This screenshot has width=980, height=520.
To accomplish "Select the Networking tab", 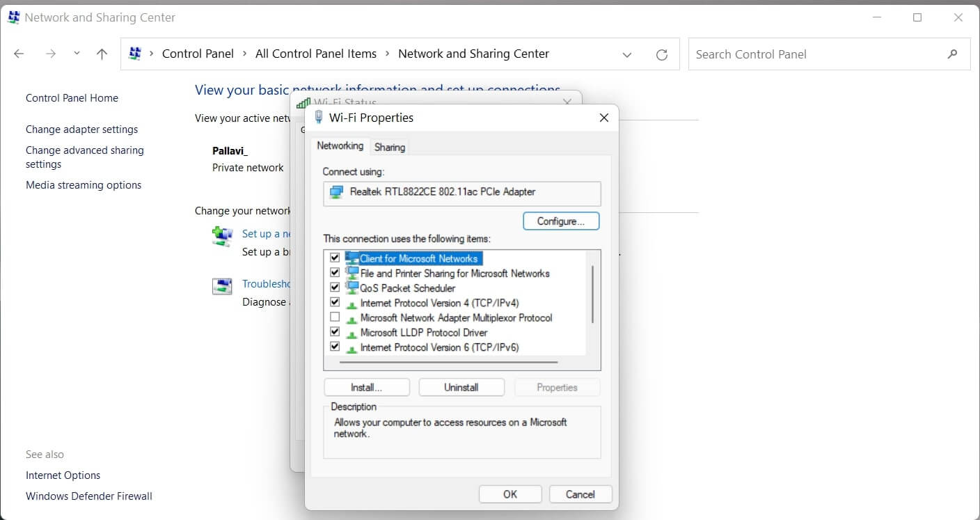I will click(340, 146).
